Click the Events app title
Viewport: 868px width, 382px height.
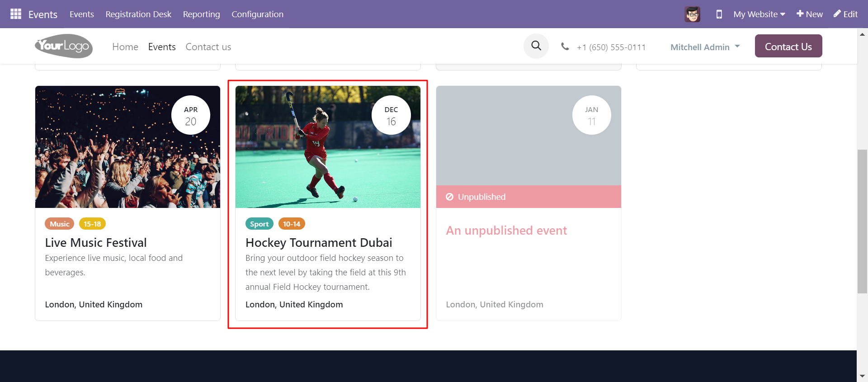point(43,14)
